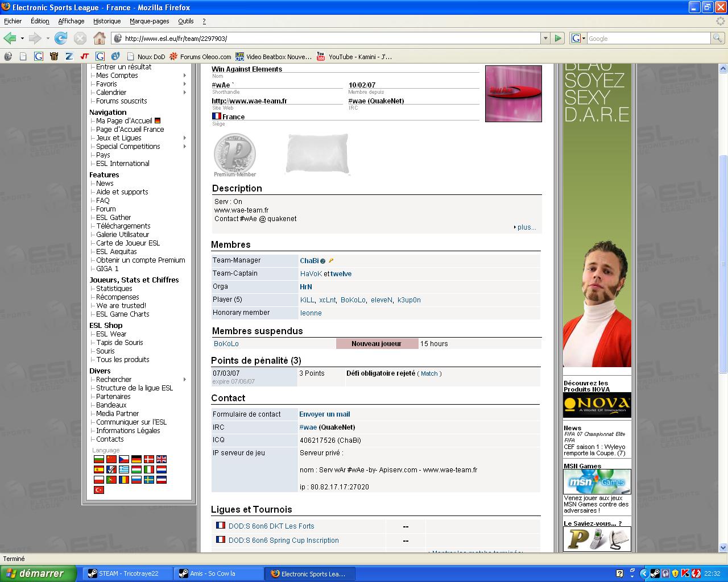Open the Outils menu
The width and height of the screenshot is (728, 582).
(186, 21)
